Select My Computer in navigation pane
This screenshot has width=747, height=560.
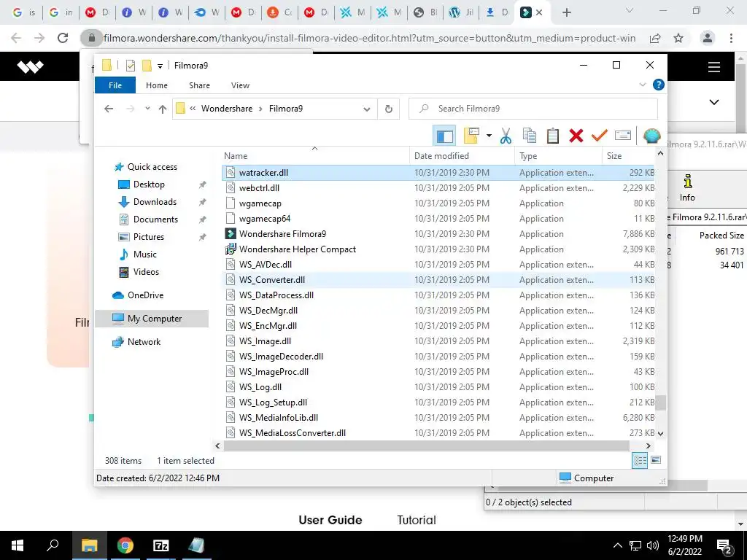152,319
